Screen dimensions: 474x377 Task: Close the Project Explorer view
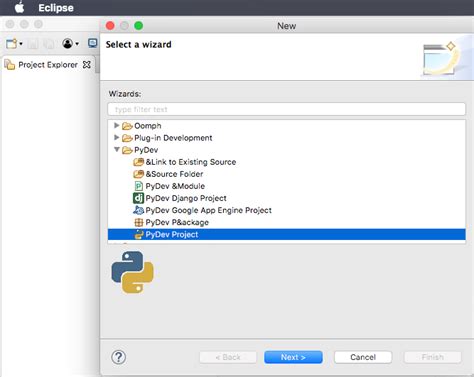[87, 65]
